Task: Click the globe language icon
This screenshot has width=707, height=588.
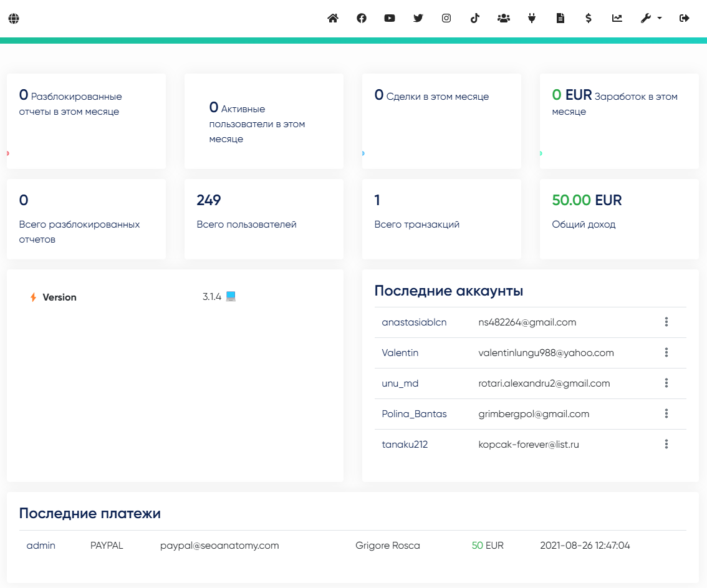Action: pyautogui.click(x=14, y=19)
